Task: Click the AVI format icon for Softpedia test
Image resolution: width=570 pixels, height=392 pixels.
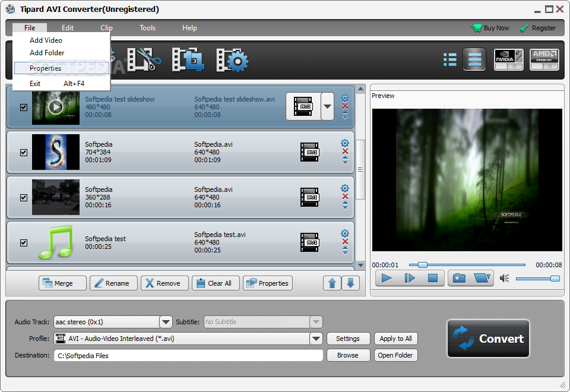Action: point(309,242)
